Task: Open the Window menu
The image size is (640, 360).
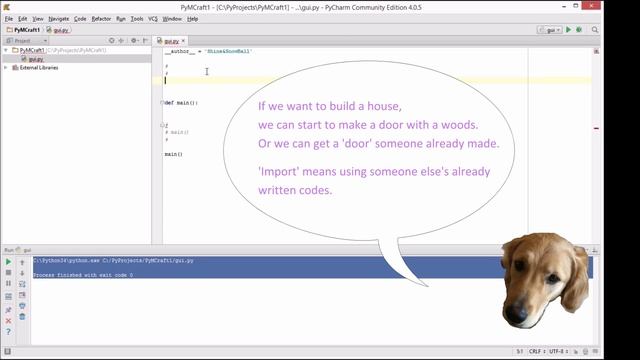Action: [172, 19]
